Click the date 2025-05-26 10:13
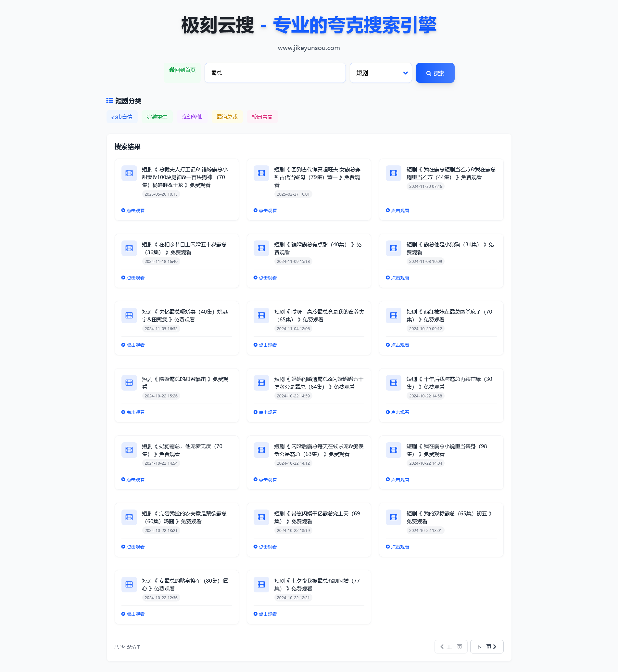 pos(161,194)
